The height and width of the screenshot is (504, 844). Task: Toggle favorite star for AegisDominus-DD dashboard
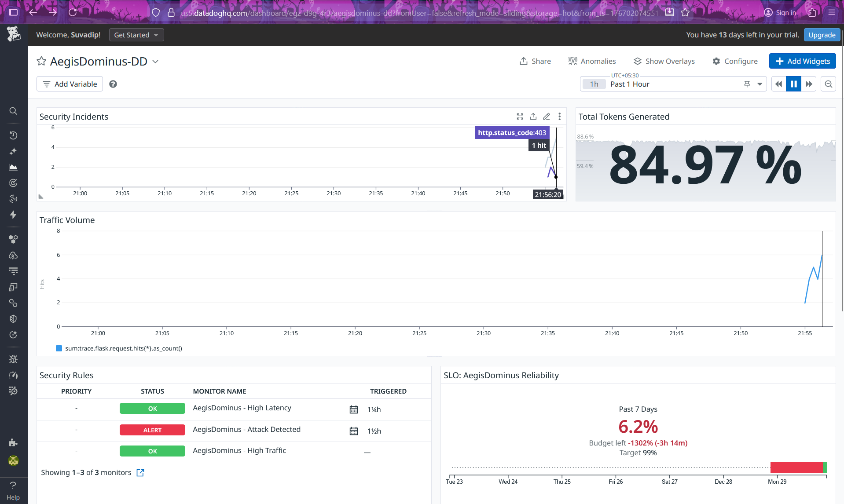coord(41,61)
